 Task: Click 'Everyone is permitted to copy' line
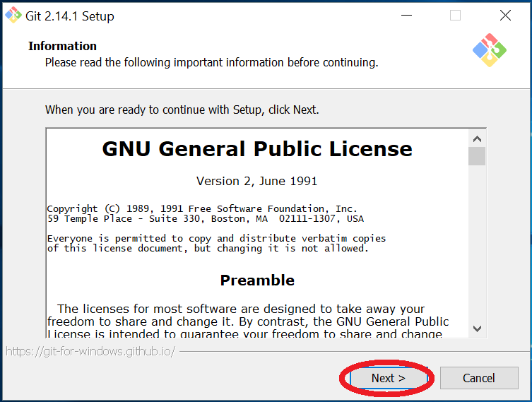(x=216, y=239)
